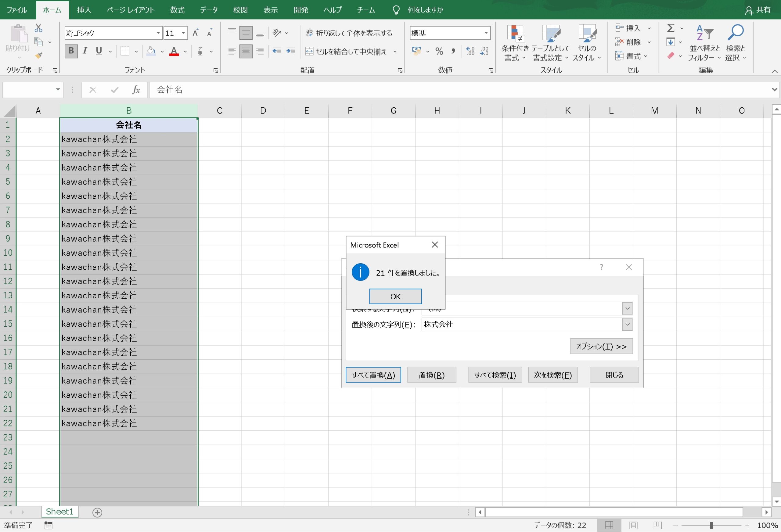Image resolution: width=781 pixels, height=532 pixels.
Task: Toggle Middle Align
Action: (246, 33)
